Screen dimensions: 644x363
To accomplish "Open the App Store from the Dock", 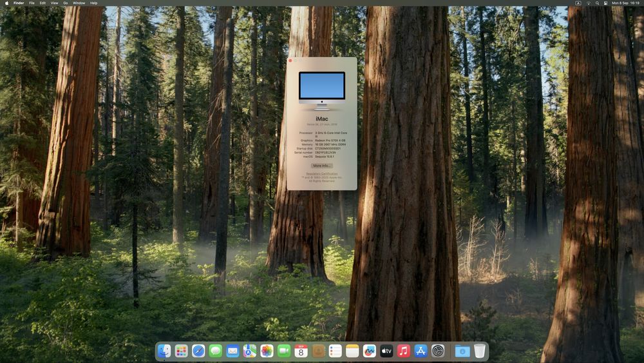I will (x=421, y=351).
